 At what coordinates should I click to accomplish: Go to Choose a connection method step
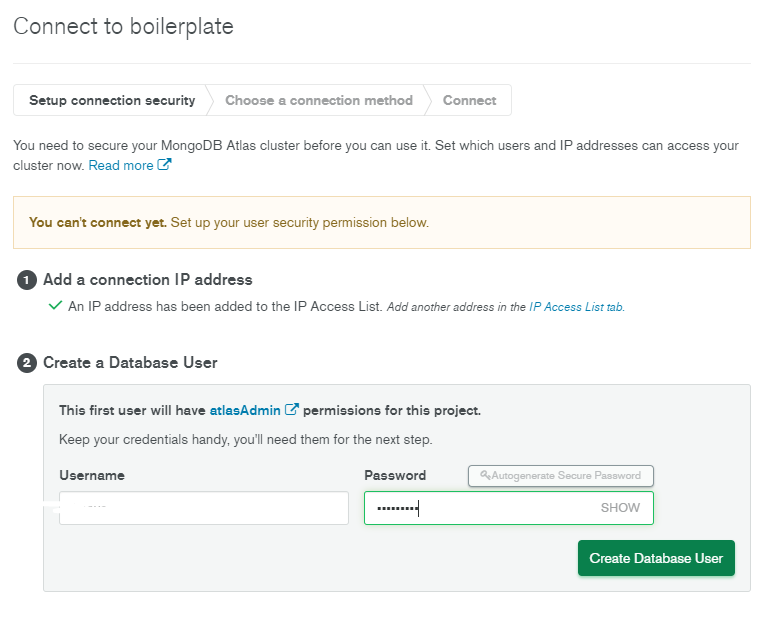pyautogui.click(x=318, y=100)
